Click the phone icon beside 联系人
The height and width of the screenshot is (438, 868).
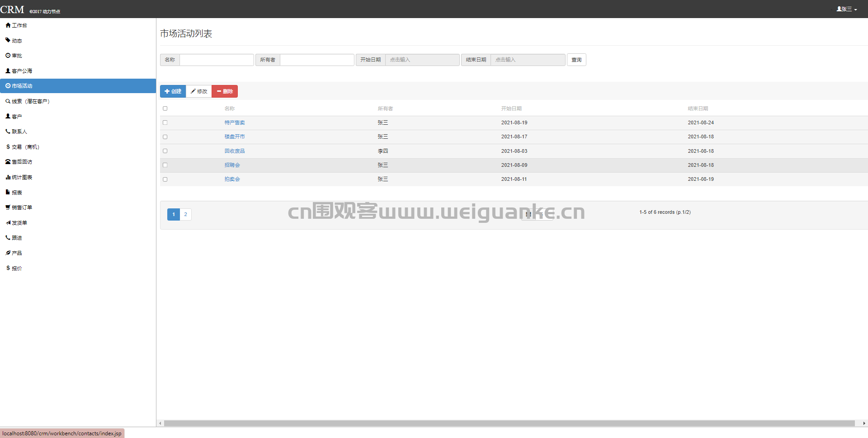(x=8, y=132)
